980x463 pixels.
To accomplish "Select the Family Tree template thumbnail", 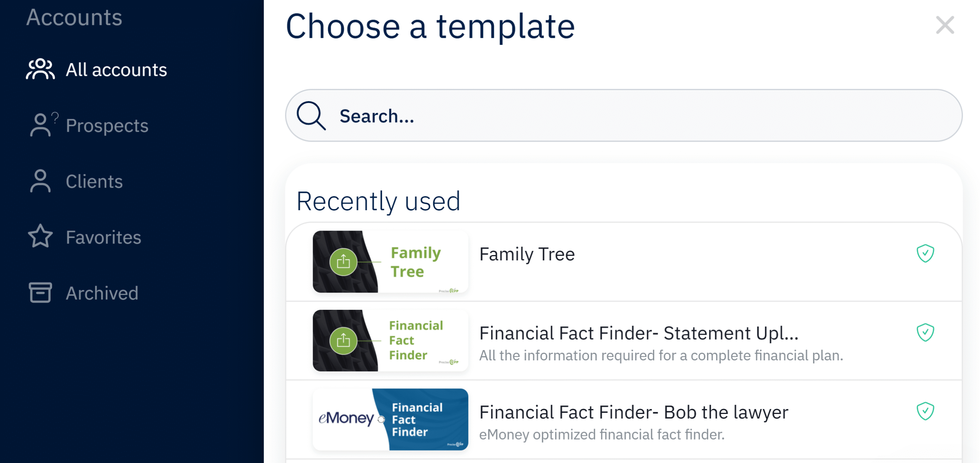I will 390,262.
